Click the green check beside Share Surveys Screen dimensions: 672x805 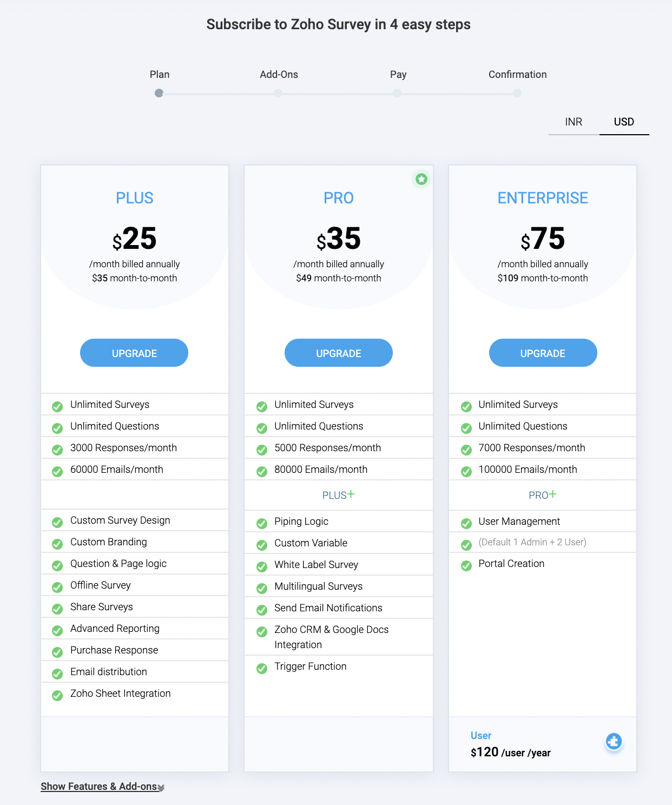click(57, 609)
